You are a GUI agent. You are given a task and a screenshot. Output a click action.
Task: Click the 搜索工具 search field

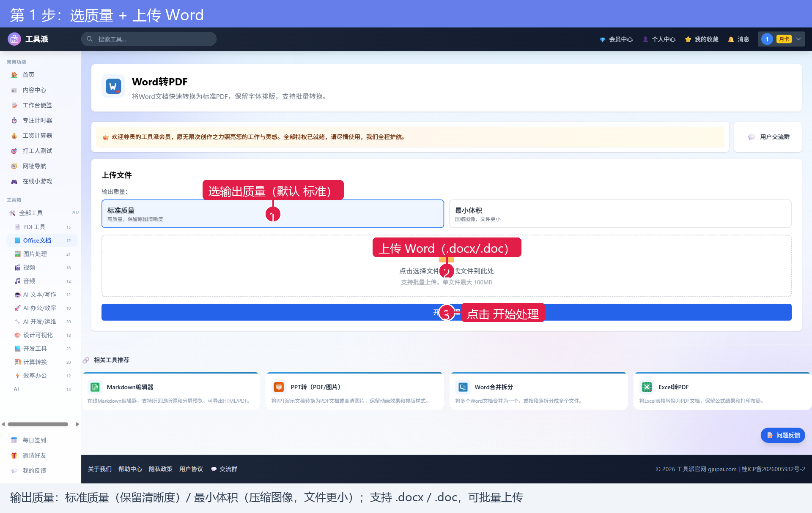pos(149,39)
